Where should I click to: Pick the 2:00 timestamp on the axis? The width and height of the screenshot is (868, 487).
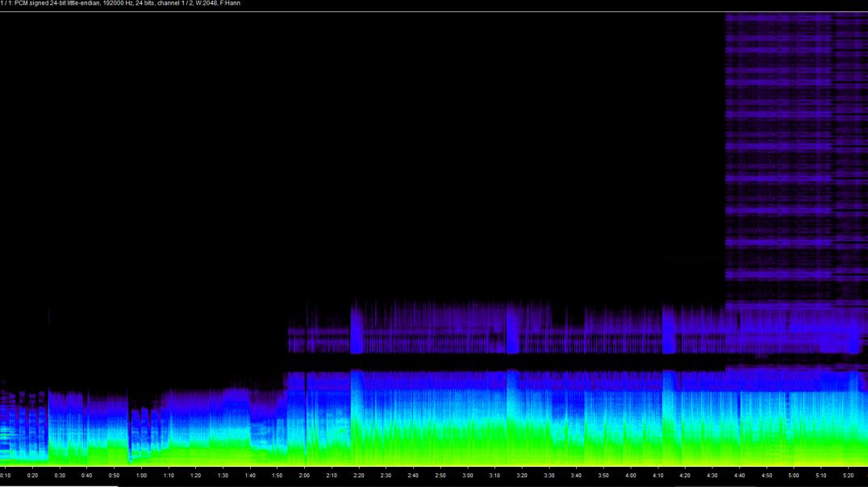[304, 476]
